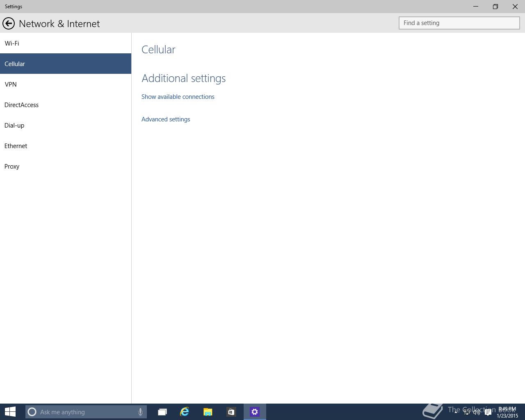This screenshot has width=525, height=420.
Task: Restore down the Settings window
Action: click(495, 7)
